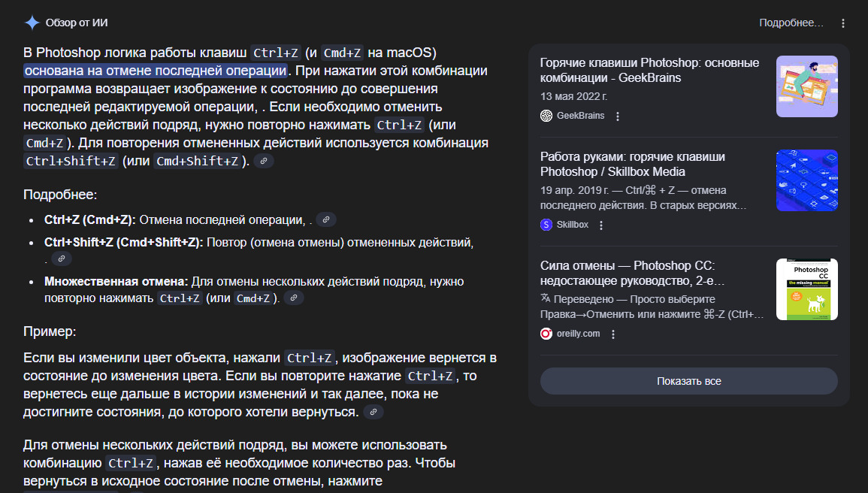Click the 'Обзор от ИИ' header label

77,23
